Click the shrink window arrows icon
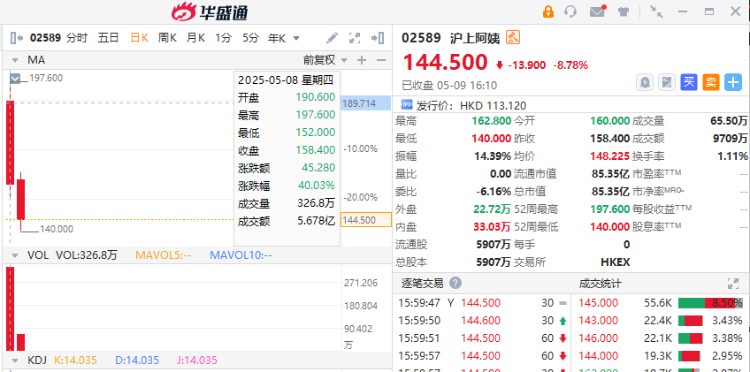Viewport: 750px width, 372px height. point(656,12)
